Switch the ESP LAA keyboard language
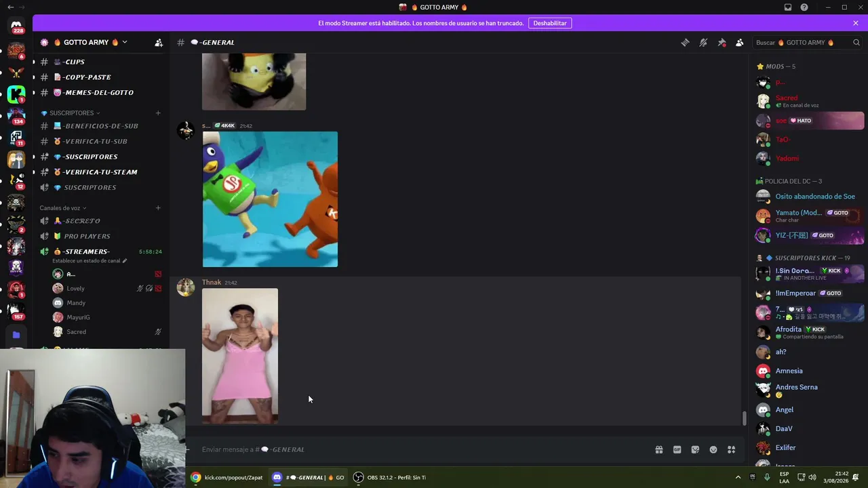Screen dimensions: 868x488 pyautogui.click(x=784, y=477)
